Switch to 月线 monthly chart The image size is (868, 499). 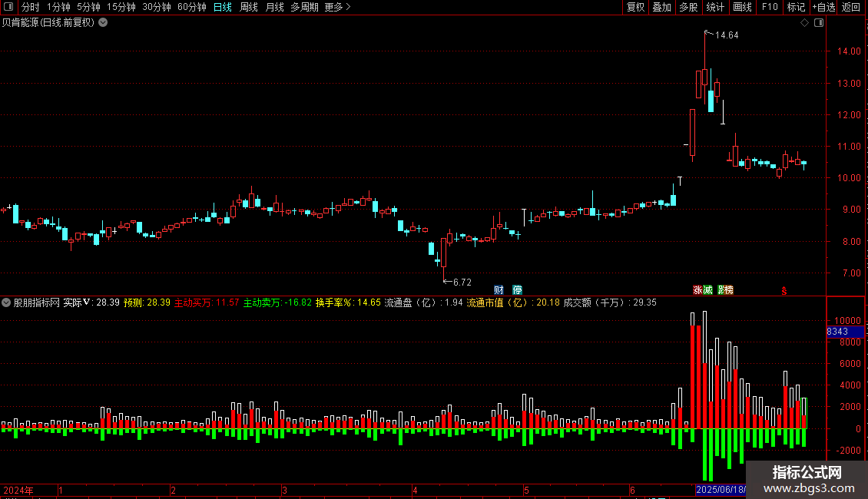274,7
